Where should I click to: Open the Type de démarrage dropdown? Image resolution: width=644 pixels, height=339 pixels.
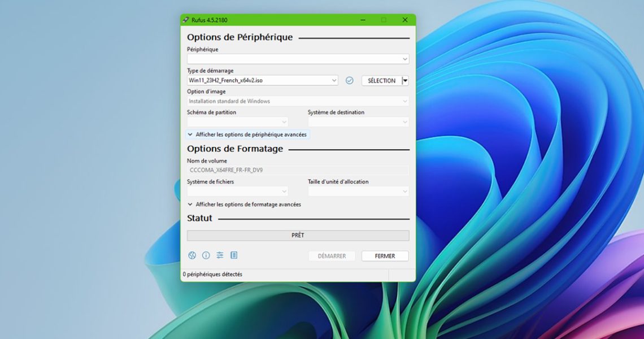(262, 81)
